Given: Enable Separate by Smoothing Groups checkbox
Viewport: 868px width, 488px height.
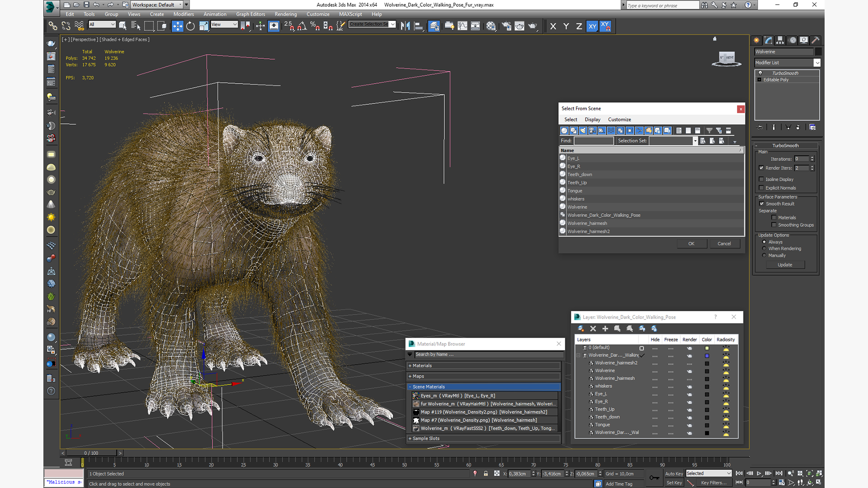Looking at the screenshot, I should pos(774,225).
